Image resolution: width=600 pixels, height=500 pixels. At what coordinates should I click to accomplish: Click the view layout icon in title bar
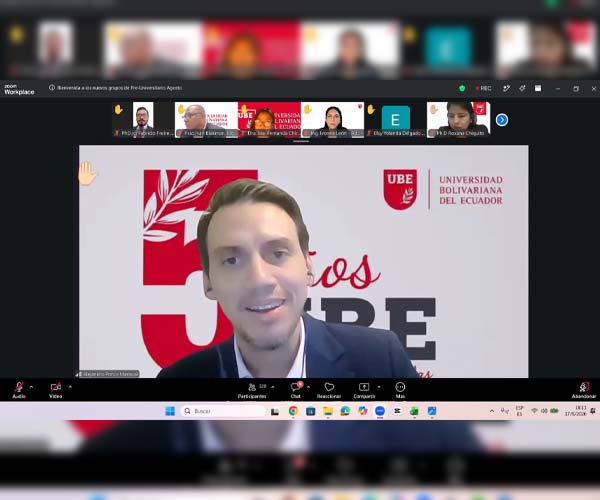538,88
